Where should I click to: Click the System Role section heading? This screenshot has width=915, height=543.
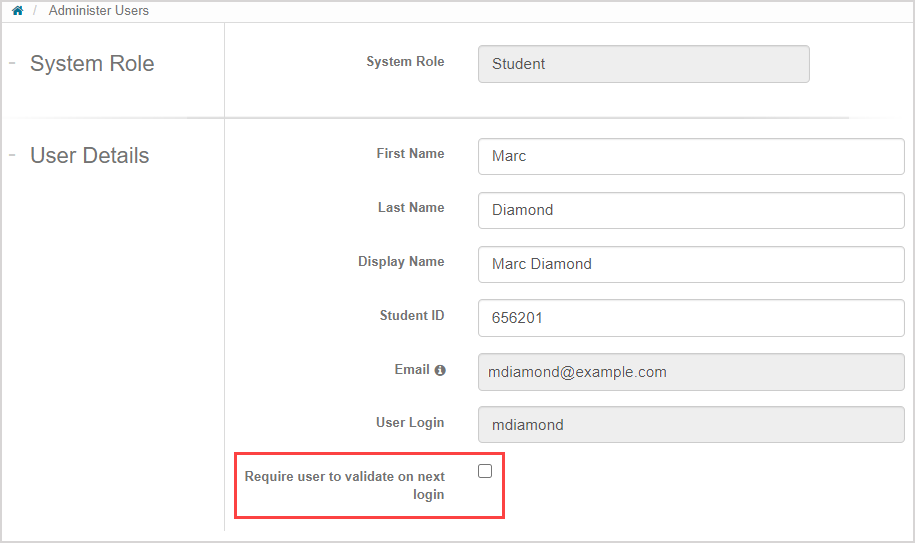point(92,64)
